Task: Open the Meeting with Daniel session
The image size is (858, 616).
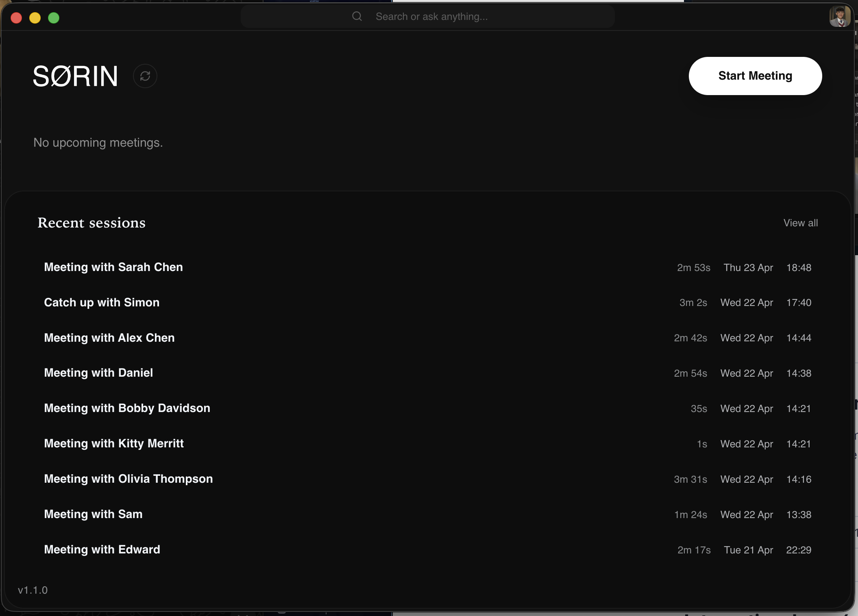Action: coord(98,373)
